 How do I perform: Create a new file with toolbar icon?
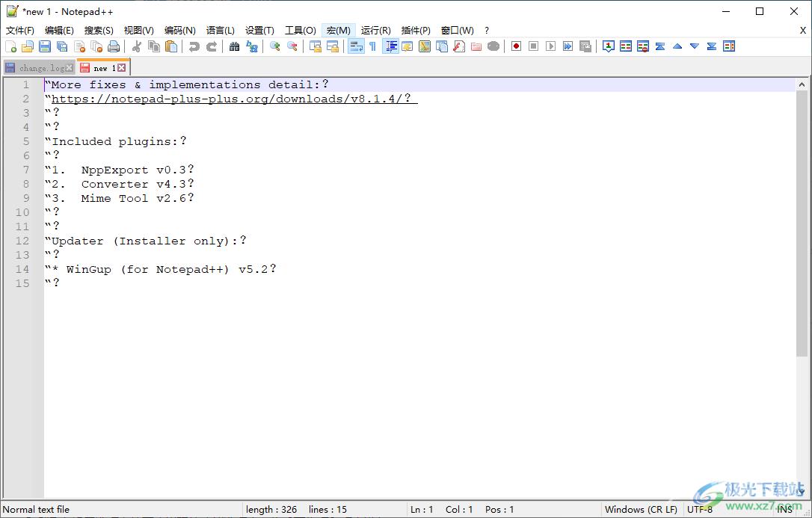(x=11, y=46)
